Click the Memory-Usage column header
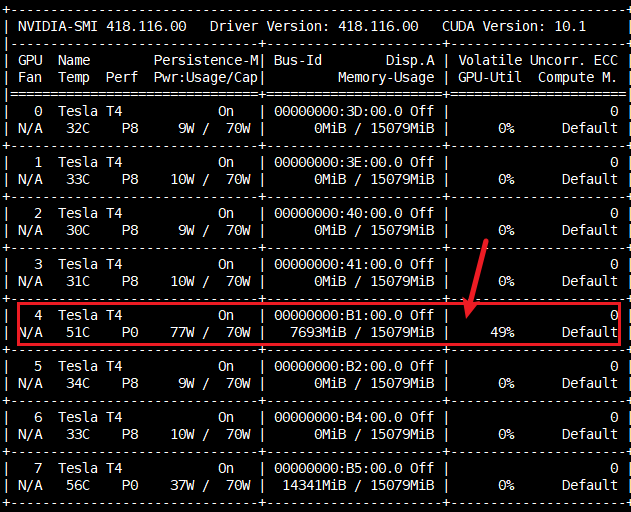 pos(386,77)
